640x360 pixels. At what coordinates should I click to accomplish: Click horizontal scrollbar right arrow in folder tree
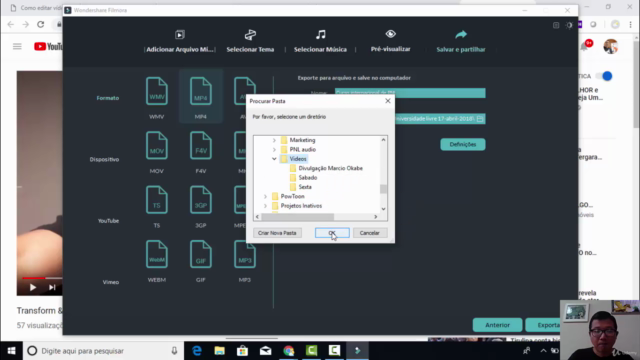pos(376,217)
